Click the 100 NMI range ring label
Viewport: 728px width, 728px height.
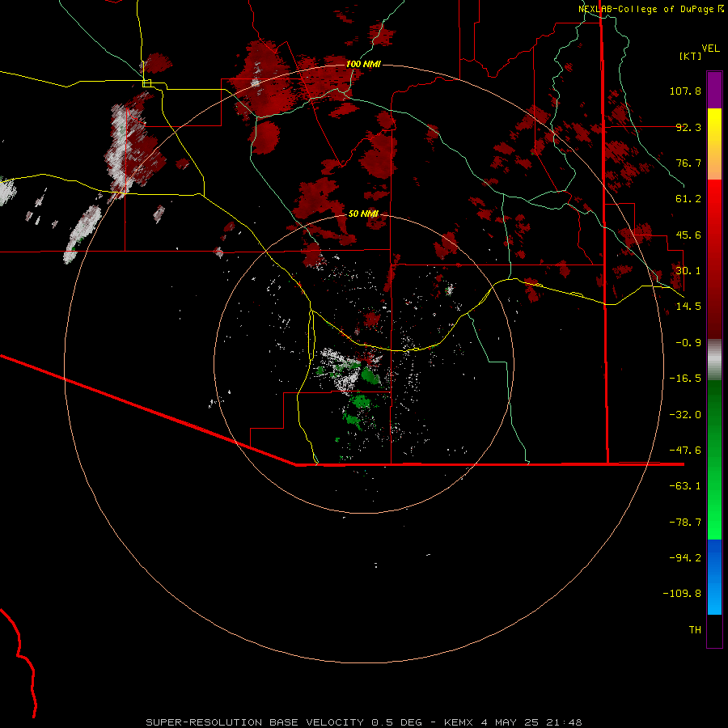coord(363,64)
